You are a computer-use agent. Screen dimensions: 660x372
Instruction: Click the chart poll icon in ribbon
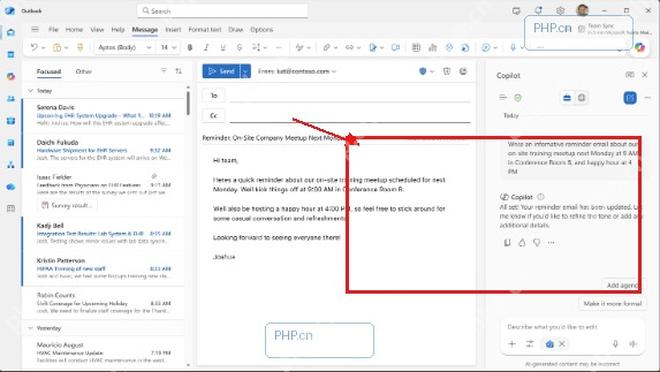tap(432, 48)
